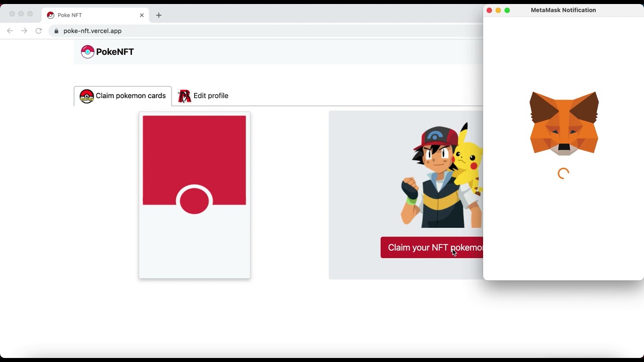The image size is (644, 362).
Task: Click the Poke NFT tab favicon
Action: pos(50,15)
